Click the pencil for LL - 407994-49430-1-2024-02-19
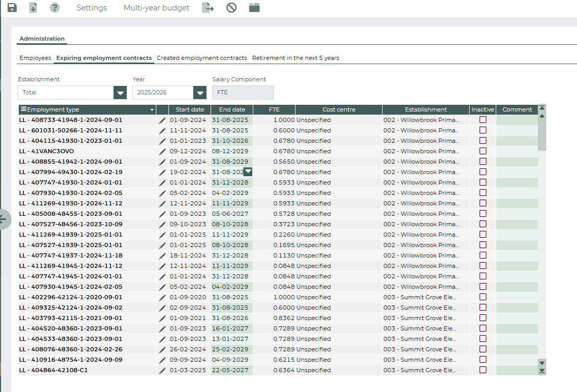The height and width of the screenshot is (392, 577). click(162, 172)
